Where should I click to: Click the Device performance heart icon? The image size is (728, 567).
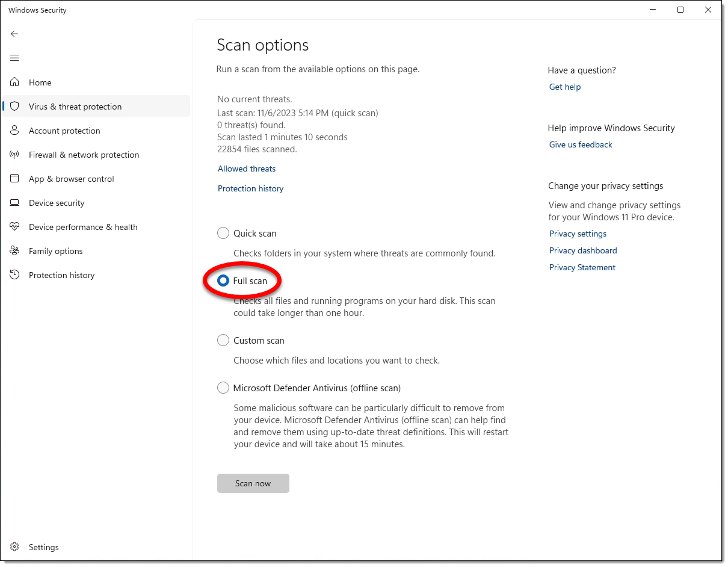click(x=15, y=227)
